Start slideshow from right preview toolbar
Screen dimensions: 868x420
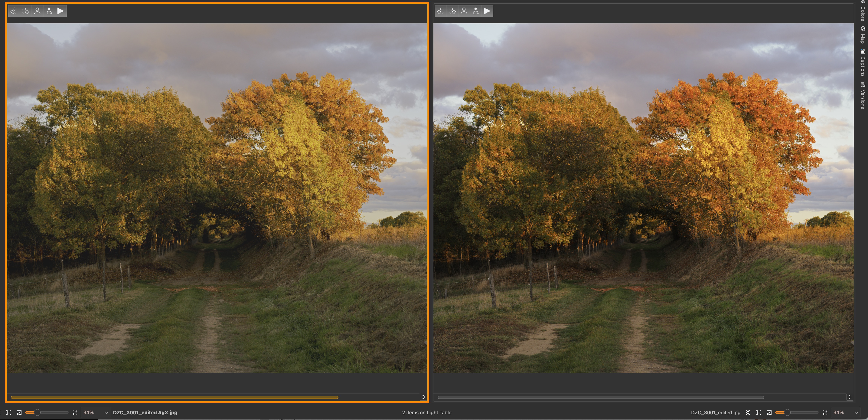pos(487,11)
